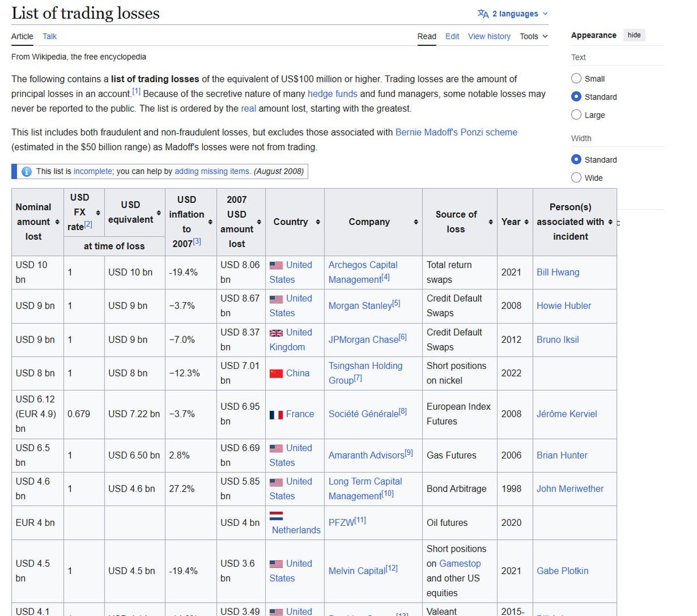Click the France flag icon
The height and width of the screenshot is (616, 697).
pyautogui.click(x=276, y=415)
